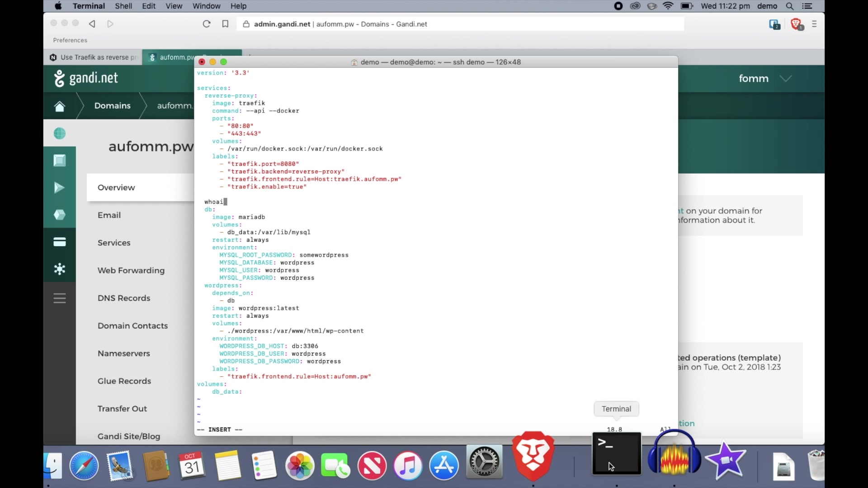Open the macOS Wi-Fi status menu
Screen dimensions: 868x488
click(668, 6)
